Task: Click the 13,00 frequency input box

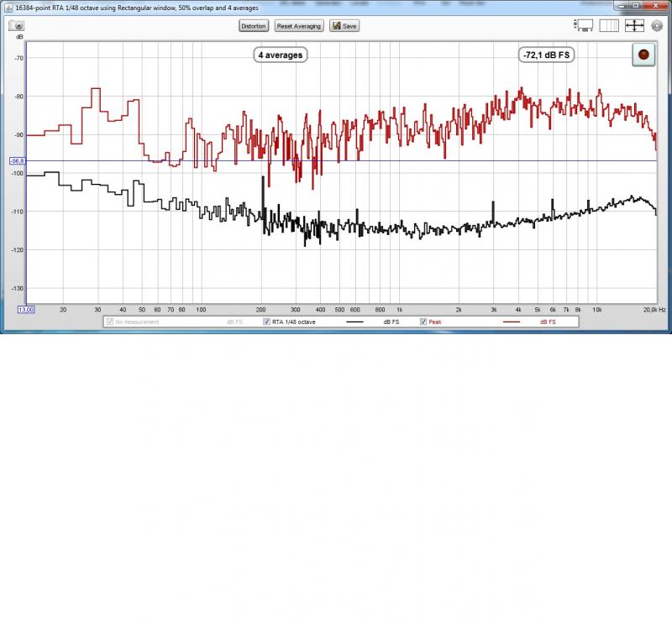Action: coord(27,310)
